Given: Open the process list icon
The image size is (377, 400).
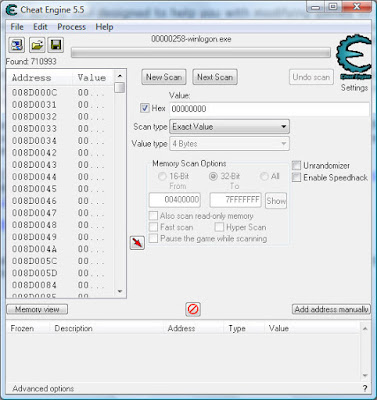Looking at the screenshot, I should click(16, 45).
